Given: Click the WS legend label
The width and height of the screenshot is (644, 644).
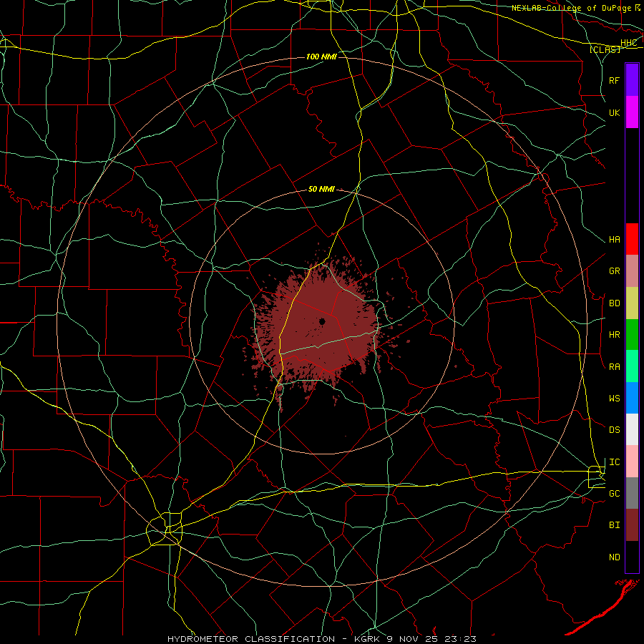Looking at the screenshot, I should [x=614, y=399].
